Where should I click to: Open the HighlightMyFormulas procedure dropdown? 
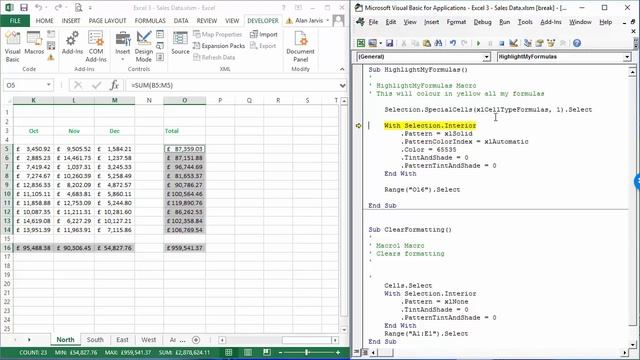(x=627, y=57)
